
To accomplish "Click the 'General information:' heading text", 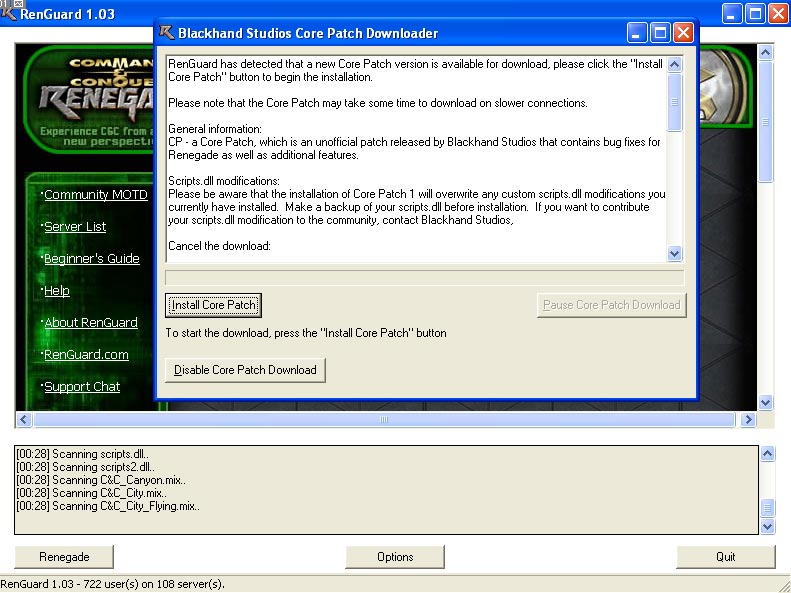I will pos(215,129).
